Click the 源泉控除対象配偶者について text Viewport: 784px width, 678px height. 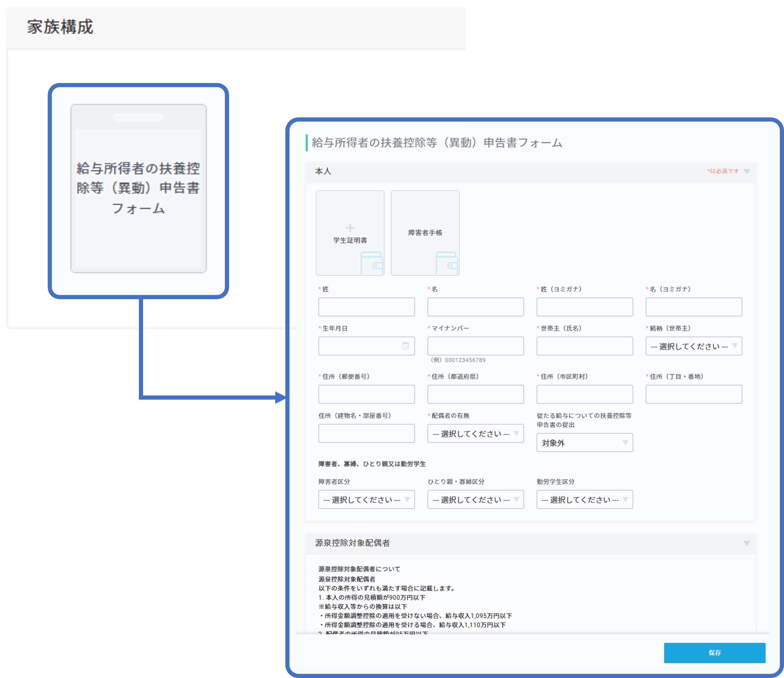359,569
